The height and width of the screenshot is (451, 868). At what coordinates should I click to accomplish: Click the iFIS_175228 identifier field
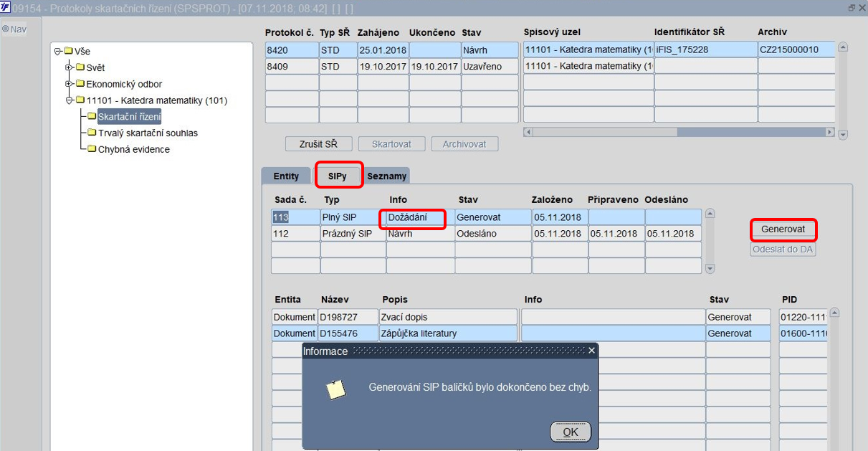click(x=706, y=49)
